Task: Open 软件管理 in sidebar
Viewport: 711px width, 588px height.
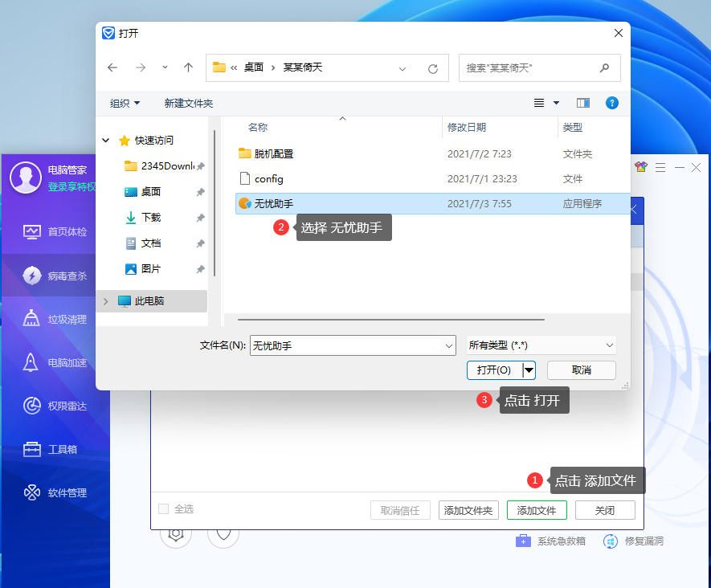Action: (55, 492)
